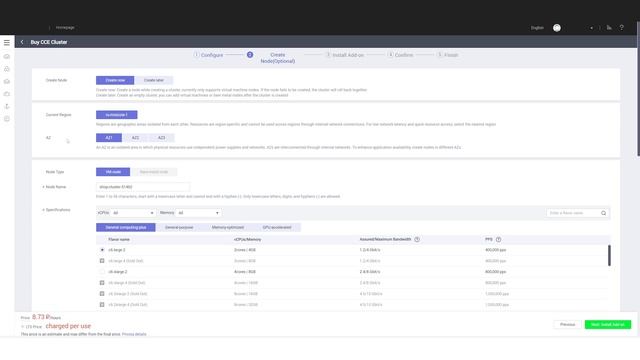Image resolution: width=640 pixels, height=360 pixels.
Task: Click the Previous button
Action: click(567, 324)
